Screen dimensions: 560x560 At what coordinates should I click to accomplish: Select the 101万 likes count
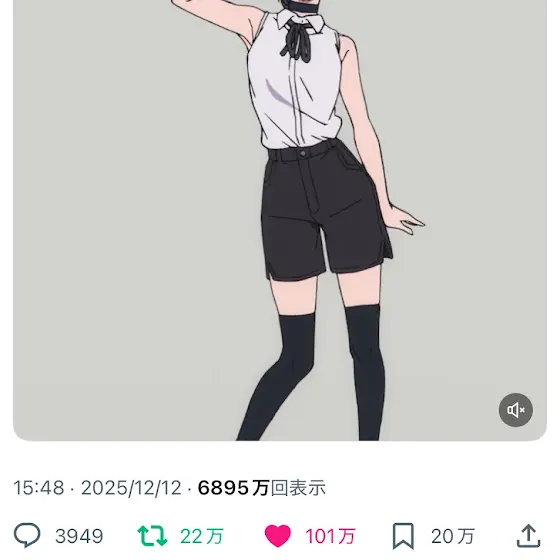[x=330, y=536]
